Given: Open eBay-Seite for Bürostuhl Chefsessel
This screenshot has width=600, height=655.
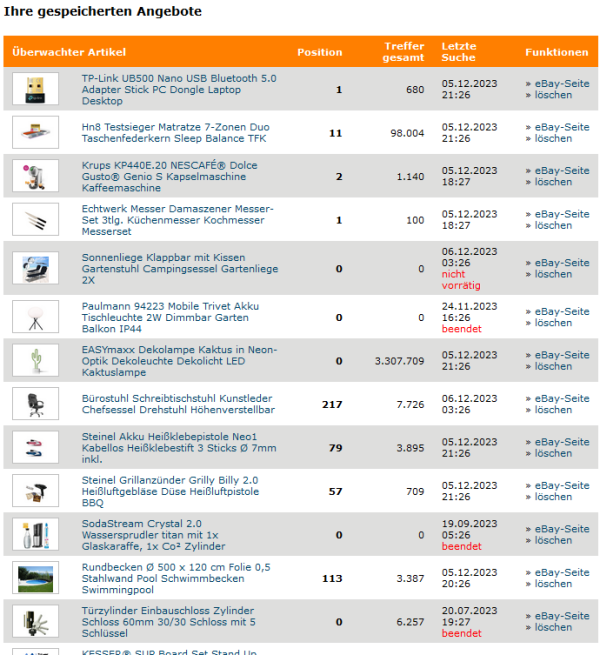Looking at the screenshot, I should pyautogui.click(x=562, y=398).
